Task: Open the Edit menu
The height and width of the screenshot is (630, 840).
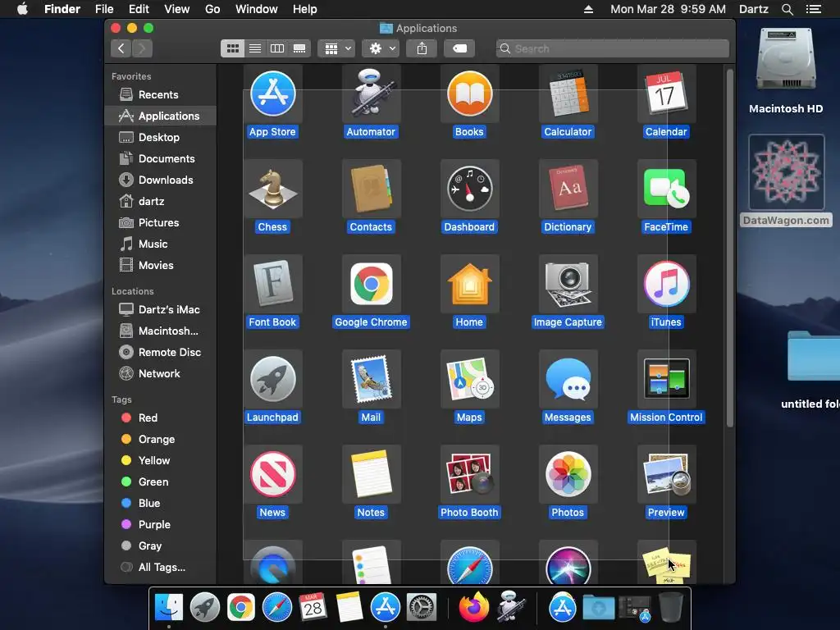Action: (139, 9)
